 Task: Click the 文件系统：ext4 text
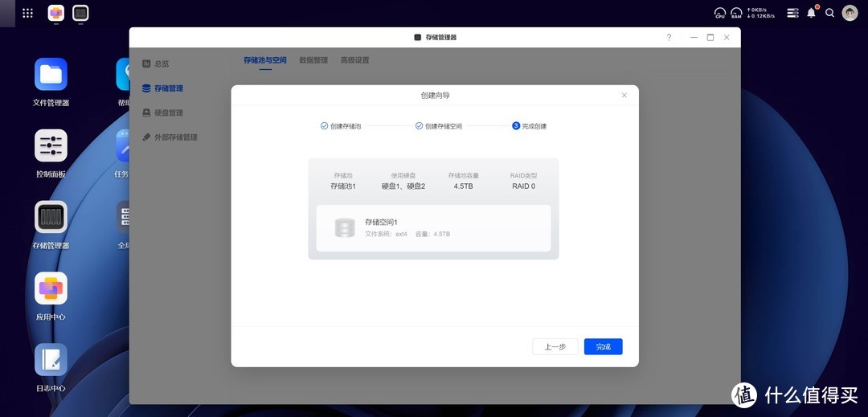tap(387, 234)
